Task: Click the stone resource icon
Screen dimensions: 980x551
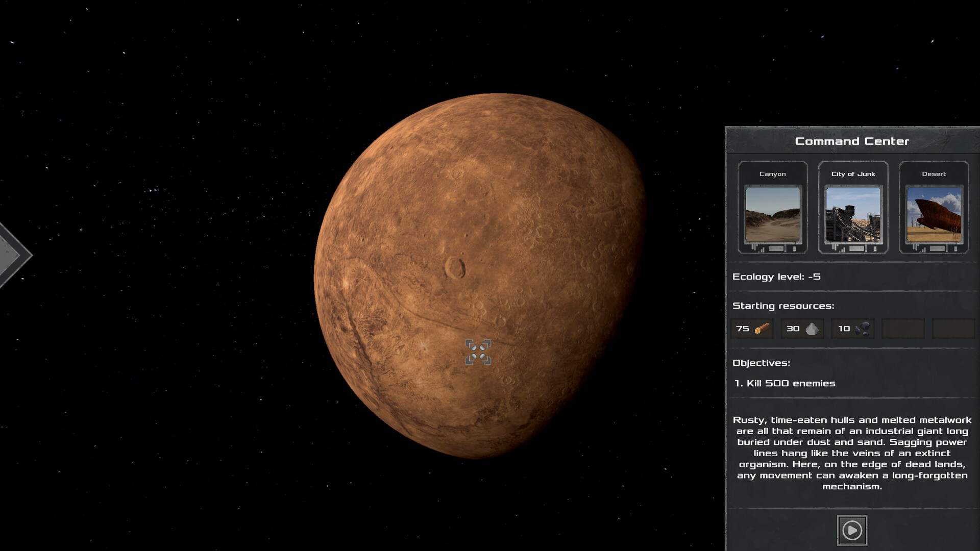Action: [812, 329]
